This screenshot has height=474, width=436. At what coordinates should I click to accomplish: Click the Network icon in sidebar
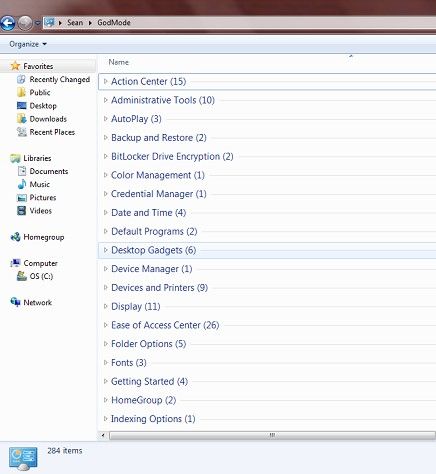point(15,302)
